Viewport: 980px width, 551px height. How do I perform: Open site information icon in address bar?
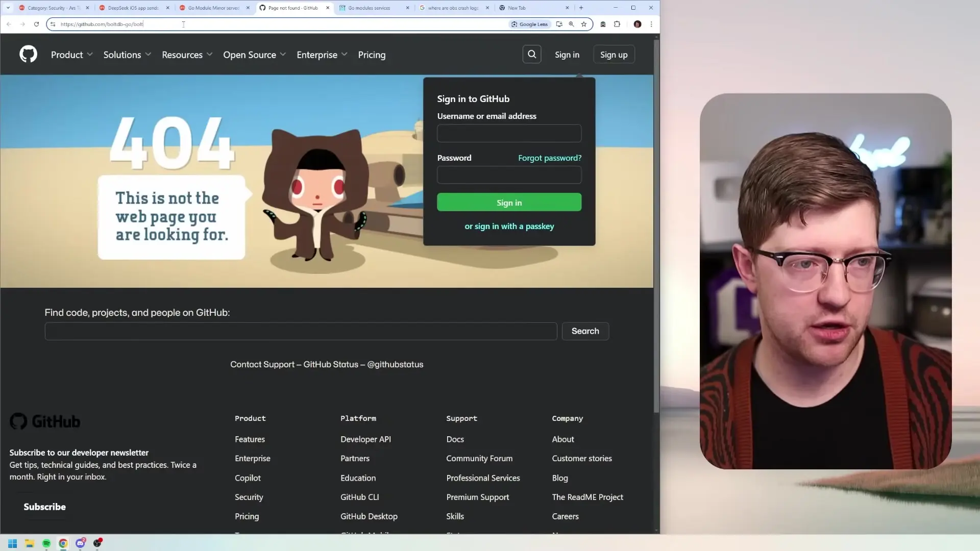53,24
